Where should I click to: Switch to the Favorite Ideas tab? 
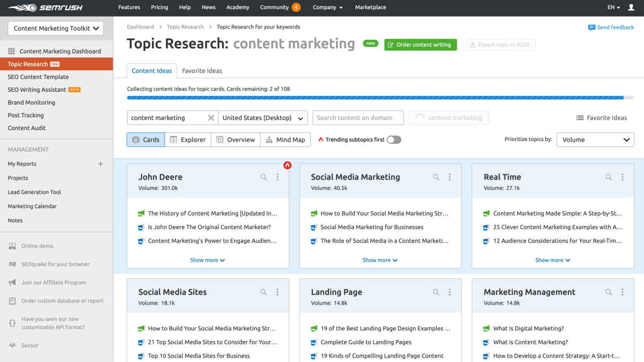[202, 71]
